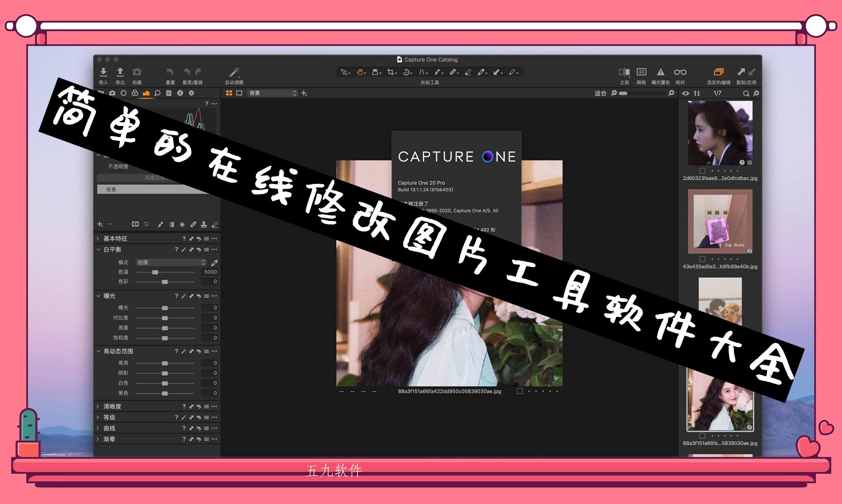This screenshot has height=504, width=842.
Task: Click the Fit (适合) zoom button
Action: click(600, 93)
